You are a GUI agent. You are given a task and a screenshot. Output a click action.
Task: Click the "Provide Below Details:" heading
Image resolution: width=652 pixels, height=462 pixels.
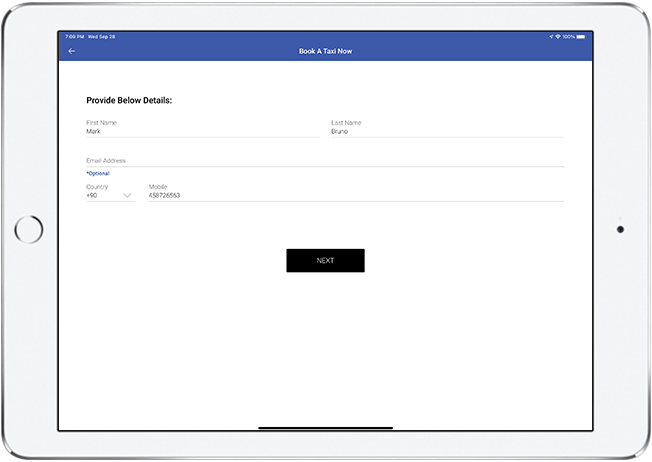coord(129,100)
